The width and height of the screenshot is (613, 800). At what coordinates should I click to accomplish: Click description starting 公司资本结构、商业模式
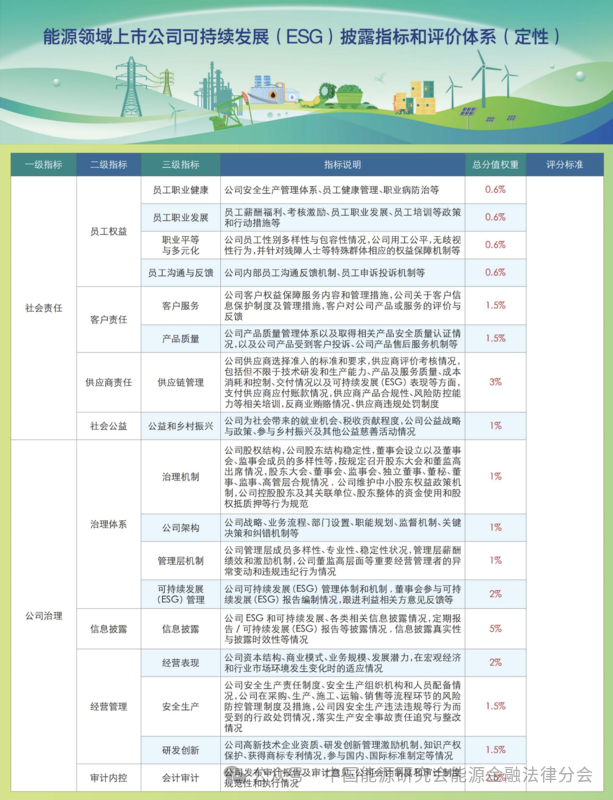[342, 663]
